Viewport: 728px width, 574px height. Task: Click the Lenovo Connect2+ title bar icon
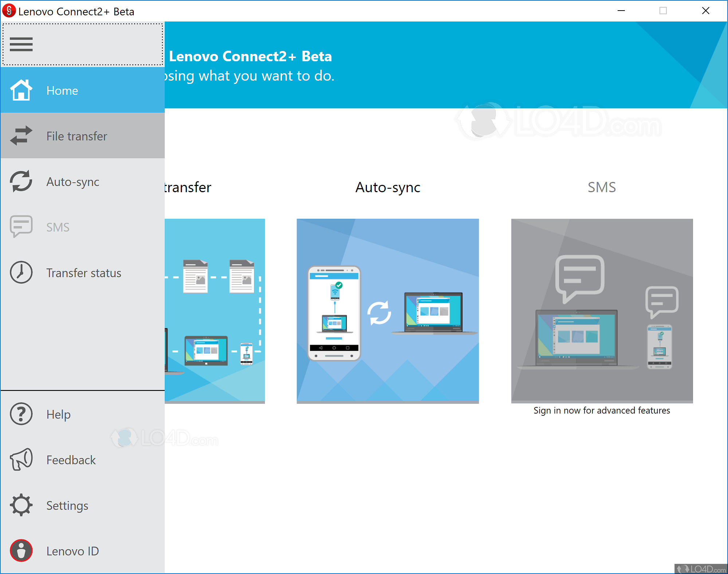click(9, 11)
